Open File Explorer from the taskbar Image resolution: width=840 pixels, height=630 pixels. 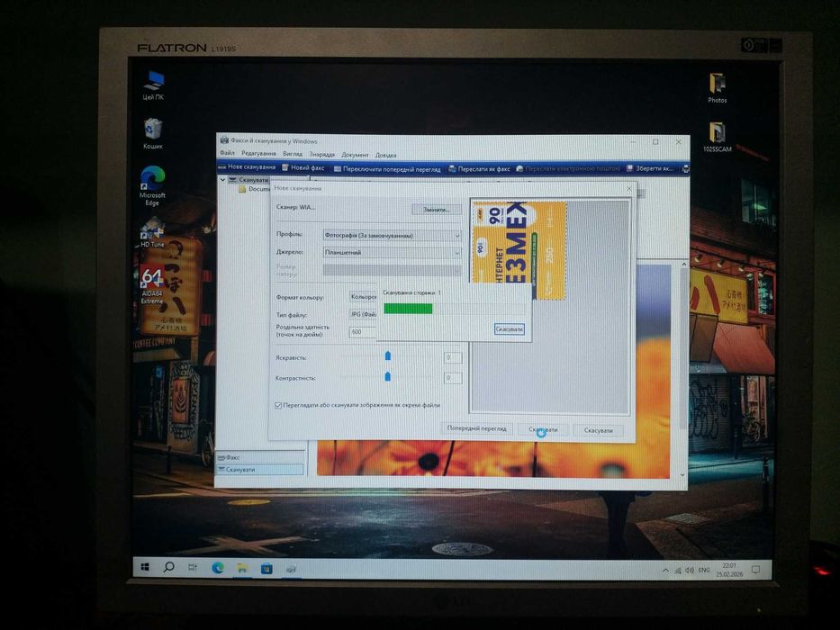click(241, 568)
